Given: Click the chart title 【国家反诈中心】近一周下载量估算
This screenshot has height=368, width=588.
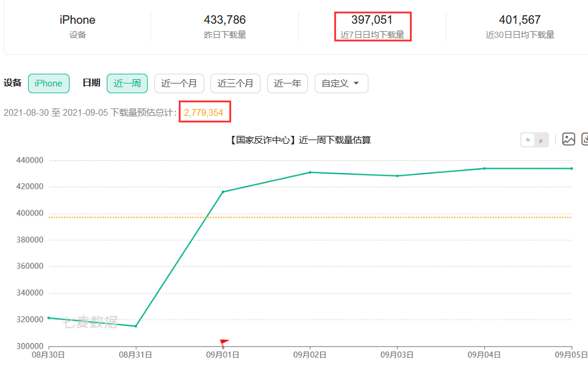Looking at the screenshot, I should click(299, 140).
